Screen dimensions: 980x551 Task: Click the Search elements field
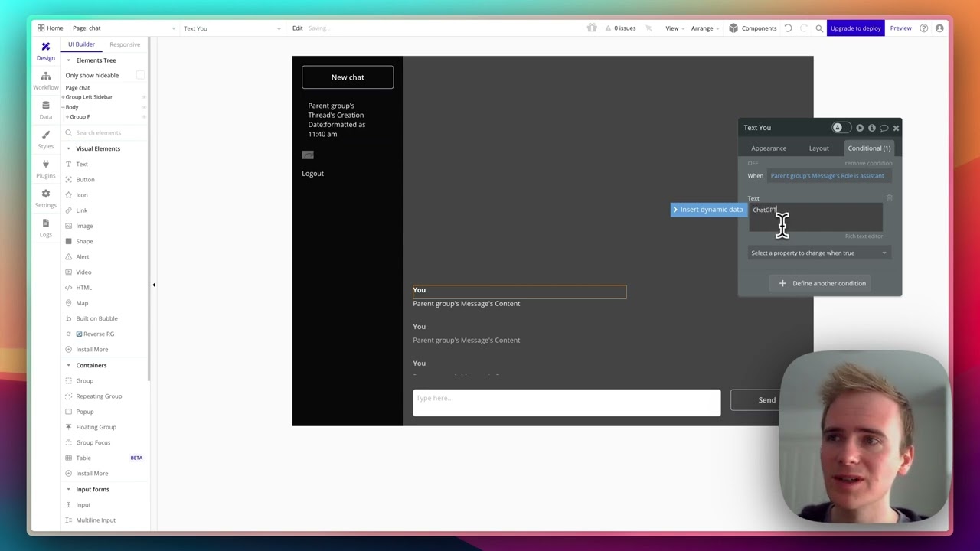click(x=106, y=133)
